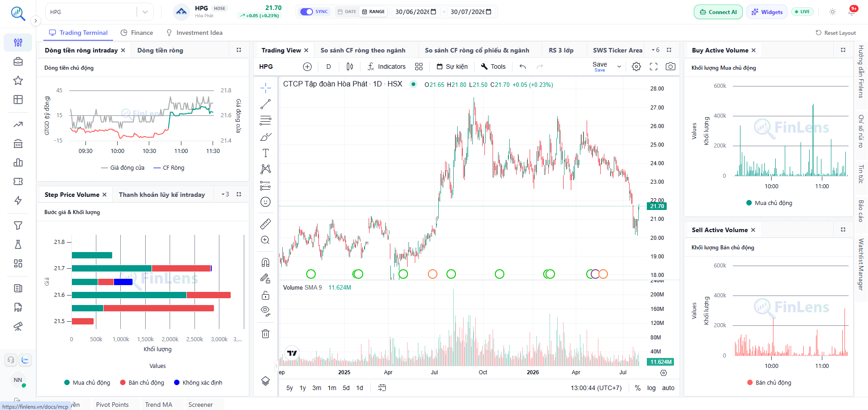Open the PDF report sidebar icon
The height and width of the screenshot is (410, 868).
tap(18, 308)
